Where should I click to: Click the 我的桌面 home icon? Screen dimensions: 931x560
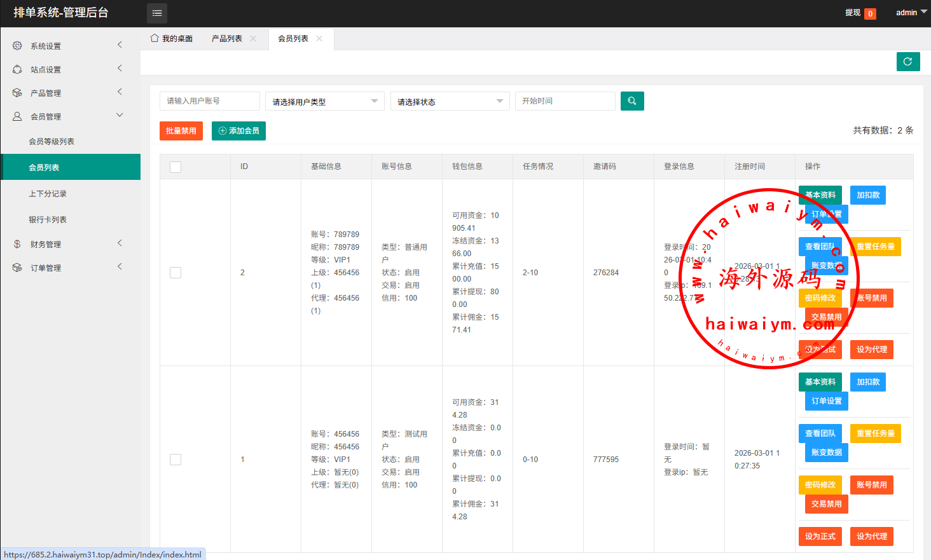click(155, 38)
